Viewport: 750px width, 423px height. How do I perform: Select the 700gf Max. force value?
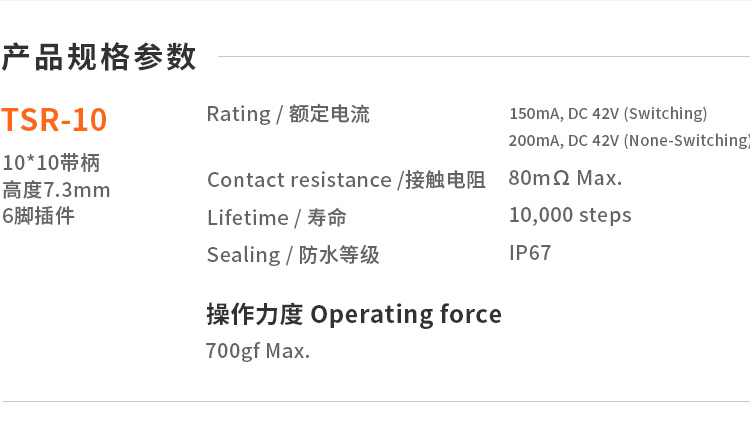coord(258,352)
